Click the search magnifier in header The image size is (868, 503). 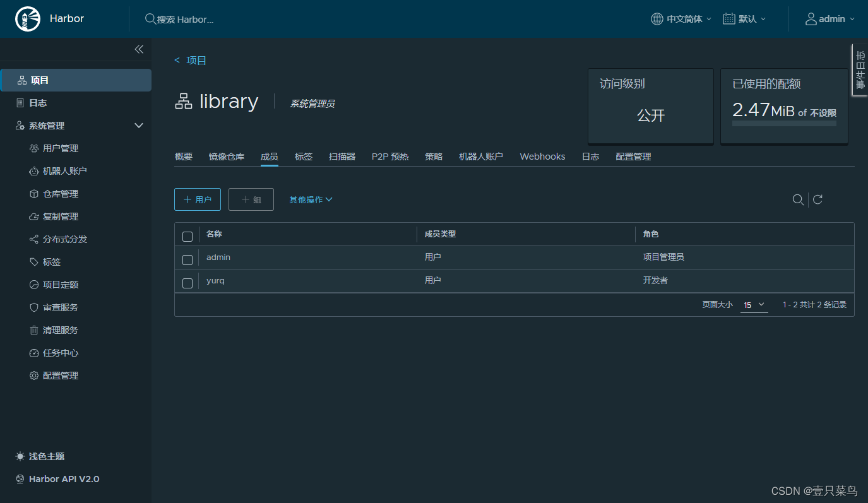[x=150, y=19]
